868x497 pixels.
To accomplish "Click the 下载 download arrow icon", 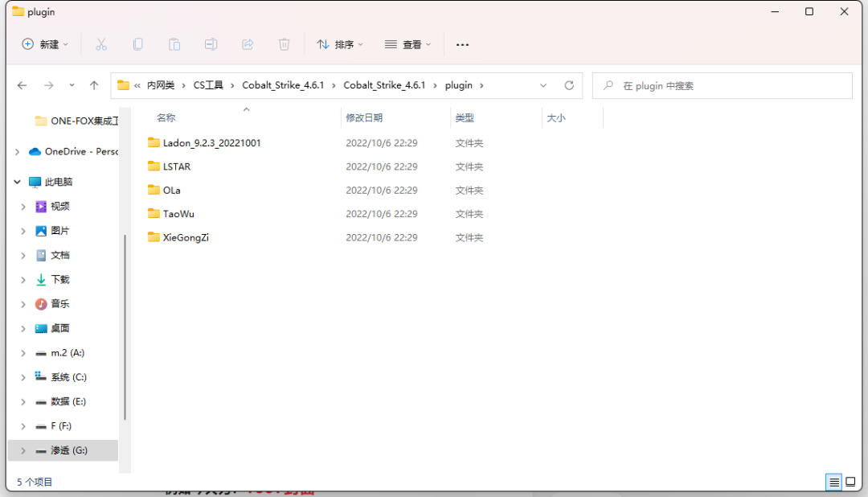I will pos(41,280).
